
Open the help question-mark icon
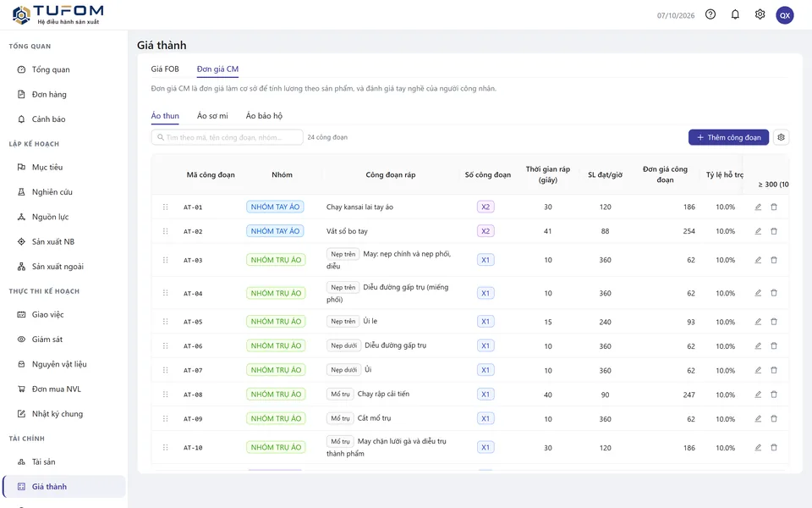[x=710, y=14]
